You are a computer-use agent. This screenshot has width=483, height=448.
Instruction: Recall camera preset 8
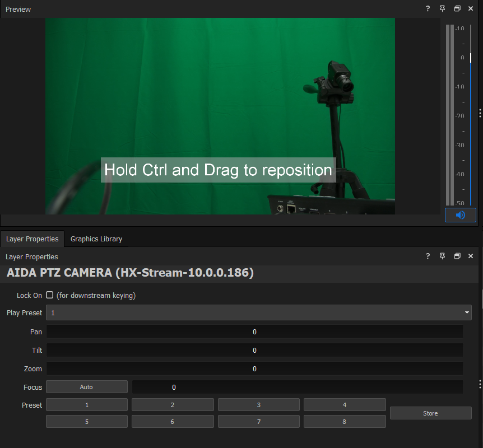[344, 422]
